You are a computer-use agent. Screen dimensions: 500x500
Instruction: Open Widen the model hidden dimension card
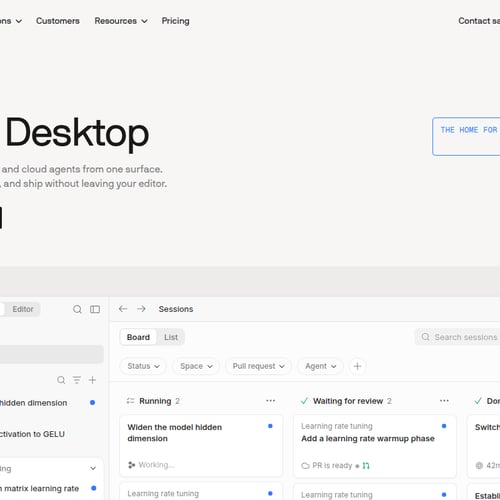(x=201, y=446)
